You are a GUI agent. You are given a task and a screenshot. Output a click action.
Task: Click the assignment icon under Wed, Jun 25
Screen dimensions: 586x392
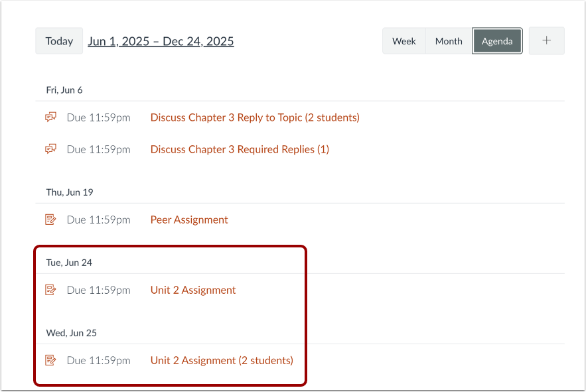click(x=50, y=359)
